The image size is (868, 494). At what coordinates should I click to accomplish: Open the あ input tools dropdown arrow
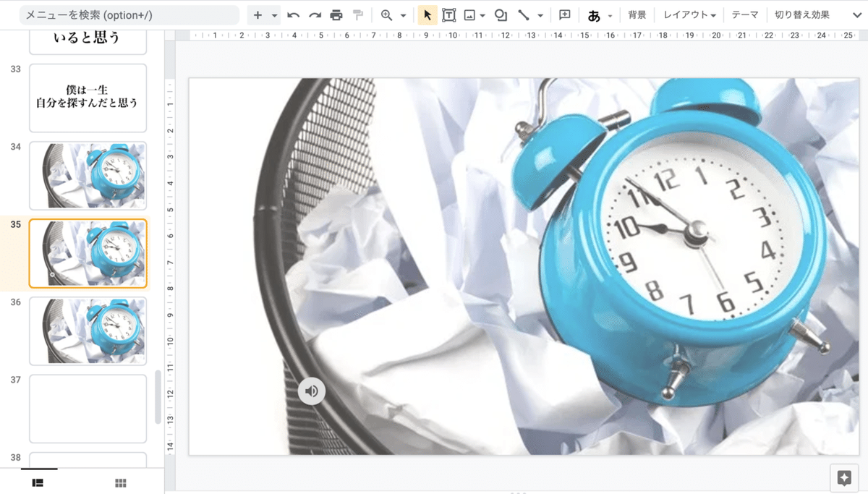pyautogui.click(x=610, y=15)
